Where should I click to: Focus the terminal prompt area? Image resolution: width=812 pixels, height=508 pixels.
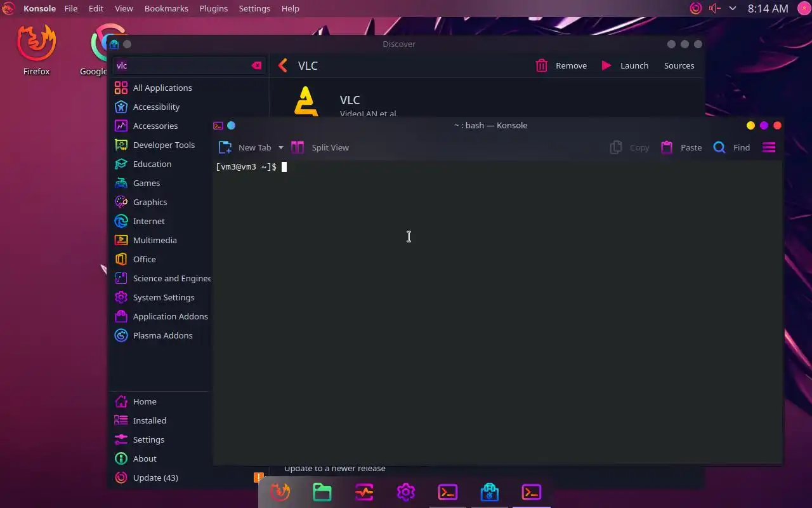[x=497, y=312]
